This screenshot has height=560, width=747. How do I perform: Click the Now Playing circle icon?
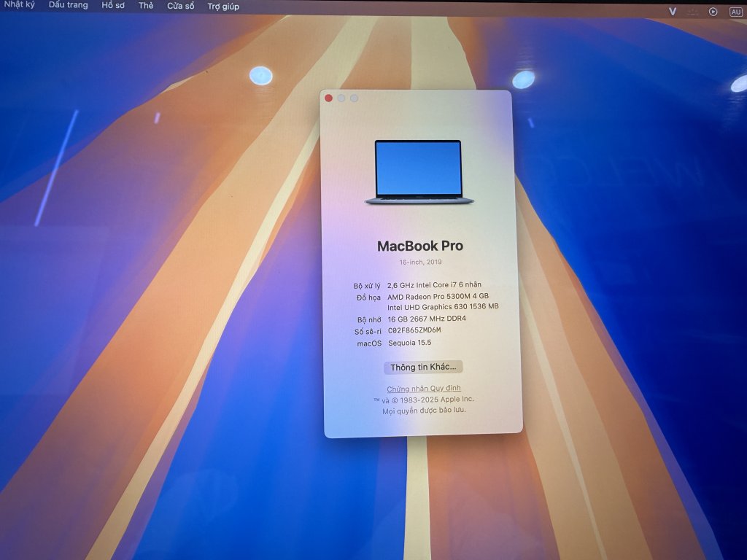click(713, 12)
